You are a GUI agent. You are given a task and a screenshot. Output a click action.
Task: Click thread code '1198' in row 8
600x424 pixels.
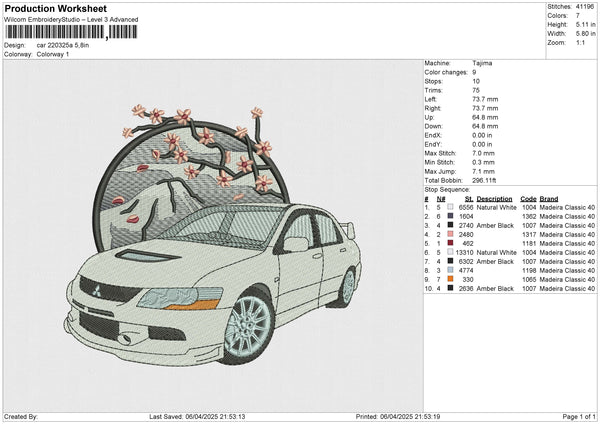[x=529, y=270]
